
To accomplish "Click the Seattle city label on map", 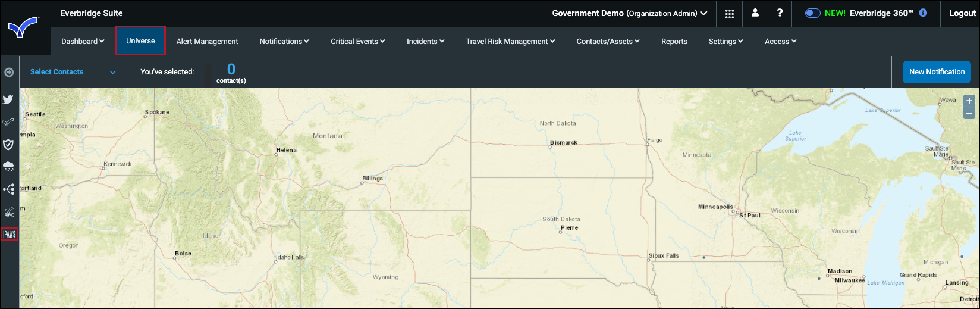I will tap(35, 114).
